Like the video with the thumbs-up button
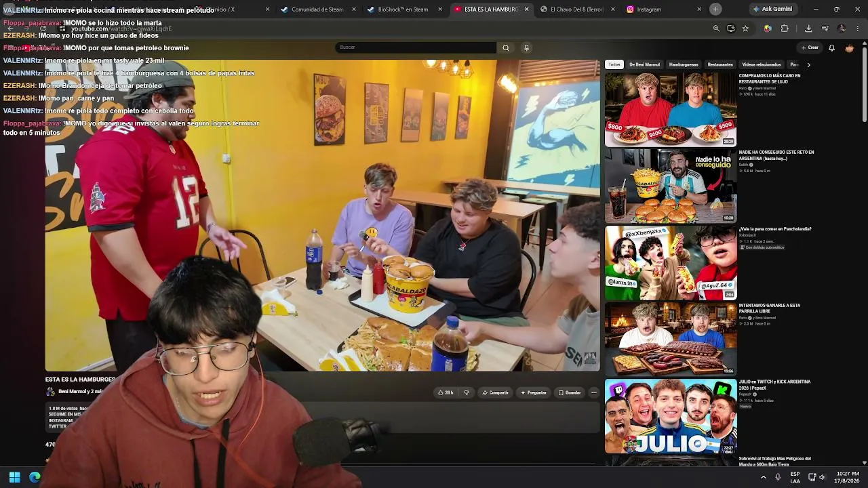868x488 pixels. pos(446,392)
